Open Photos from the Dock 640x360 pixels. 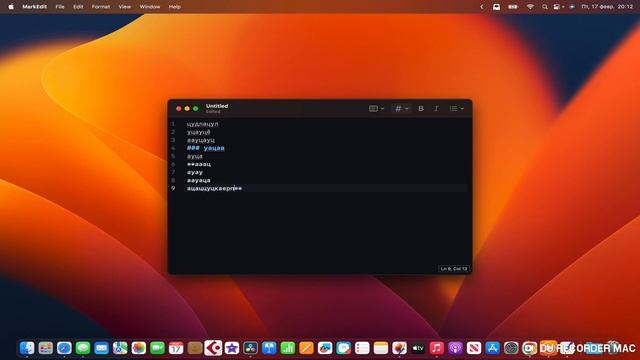coord(139,348)
